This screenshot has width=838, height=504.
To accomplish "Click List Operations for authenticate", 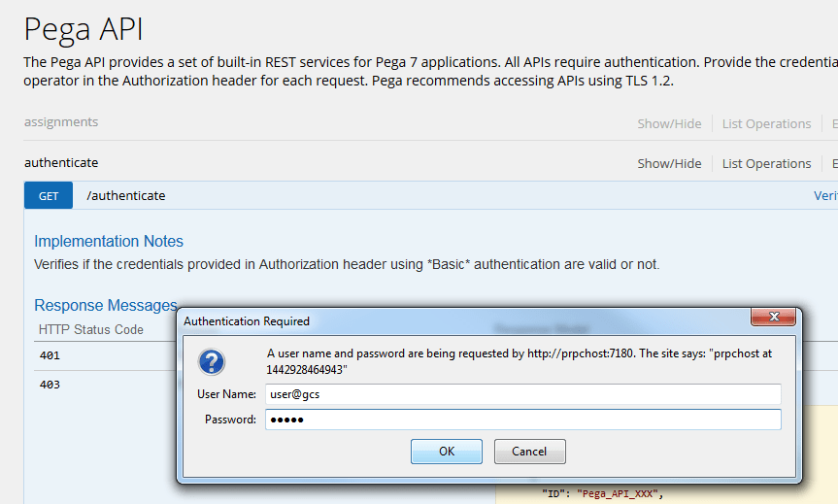I will [766, 163].
